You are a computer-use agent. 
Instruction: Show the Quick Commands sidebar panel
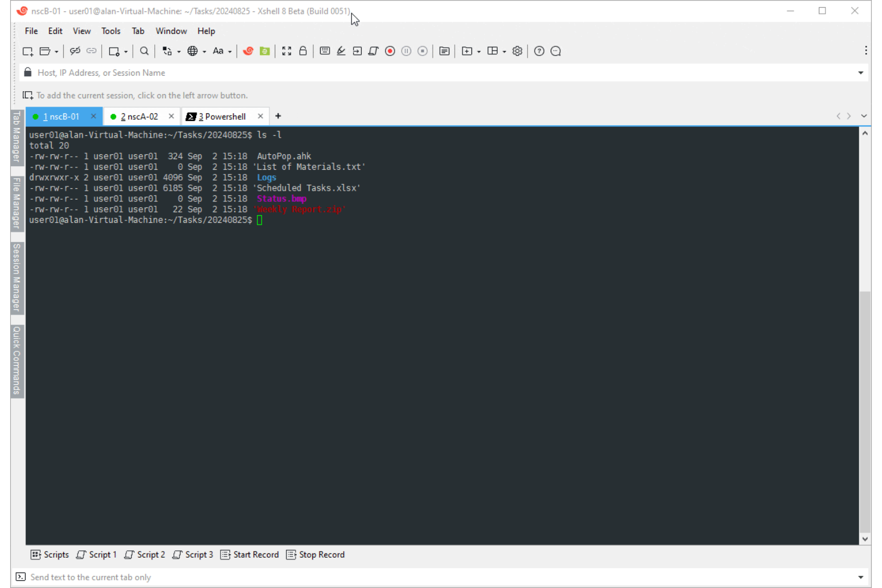(x=16, y=362)
